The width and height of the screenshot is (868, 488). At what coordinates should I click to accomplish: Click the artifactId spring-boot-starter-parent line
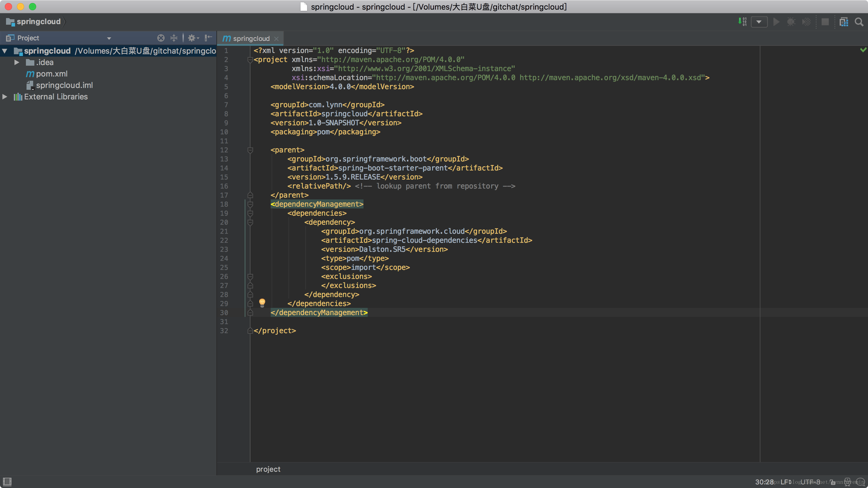click(x=395, y=168)
